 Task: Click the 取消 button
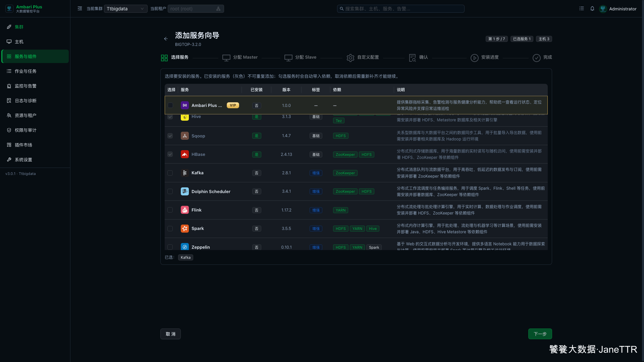(x=170, y=334)
